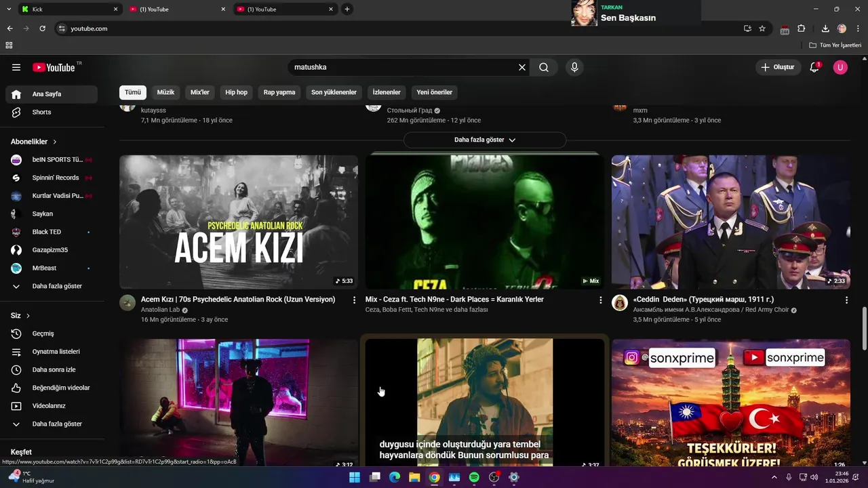
Task: Open Videolarınız in the sidebar
Action: point(52,406)
